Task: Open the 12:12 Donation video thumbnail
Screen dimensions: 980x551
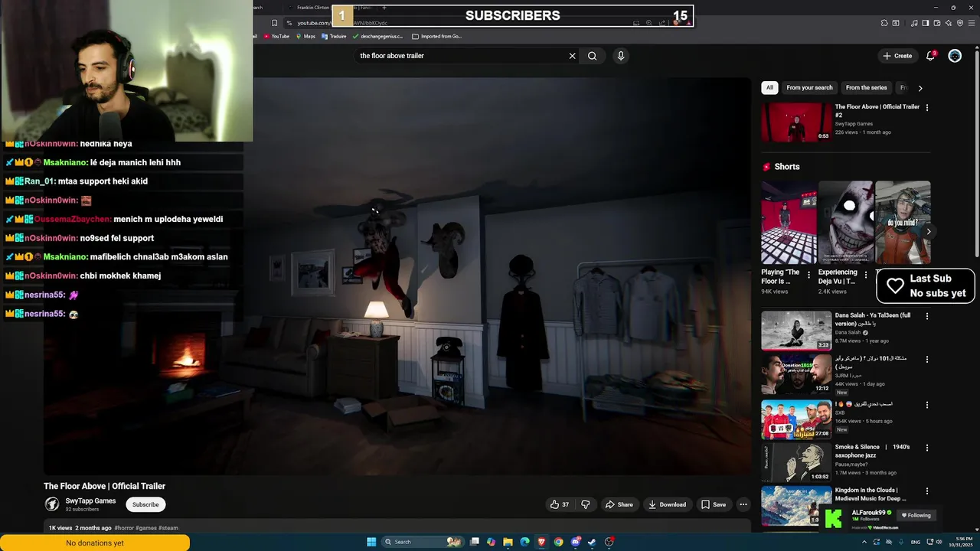Action: 796,374
